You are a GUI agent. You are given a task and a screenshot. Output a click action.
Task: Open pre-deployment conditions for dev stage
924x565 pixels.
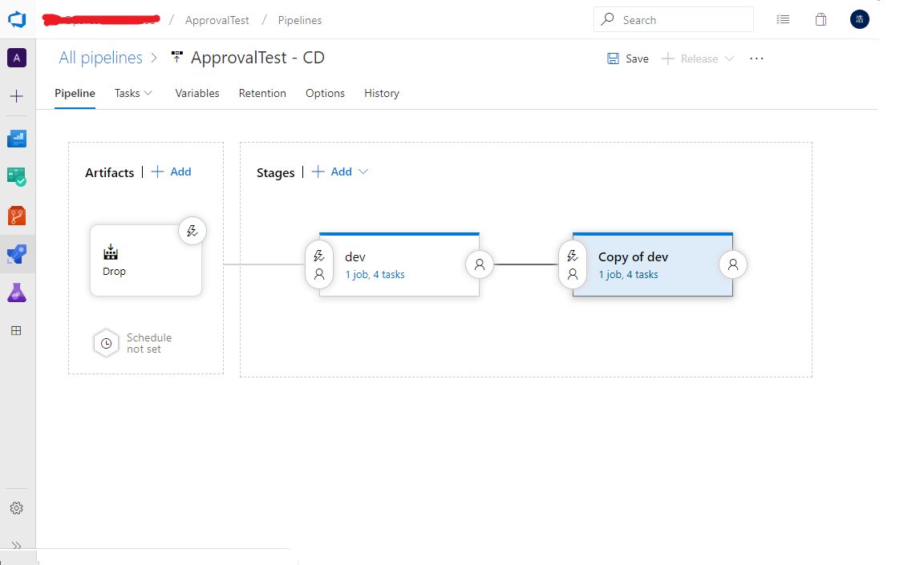click(x=319, y=264)
